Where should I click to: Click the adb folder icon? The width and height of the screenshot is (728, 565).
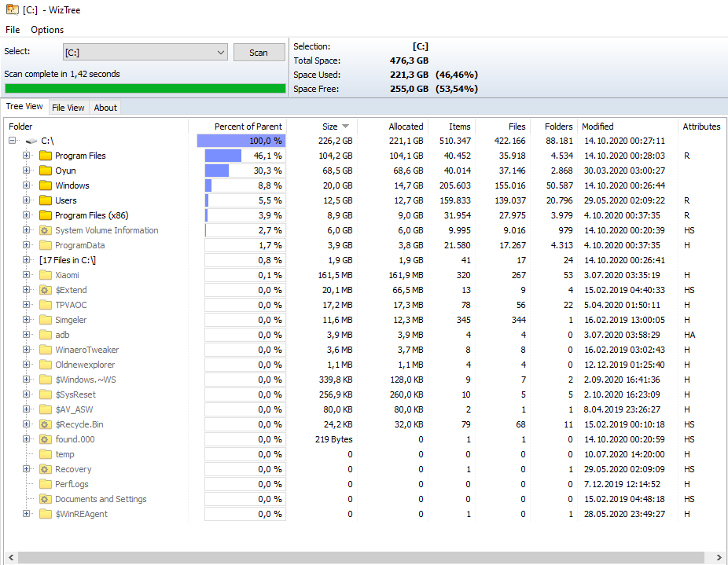(x=45, y=335)
